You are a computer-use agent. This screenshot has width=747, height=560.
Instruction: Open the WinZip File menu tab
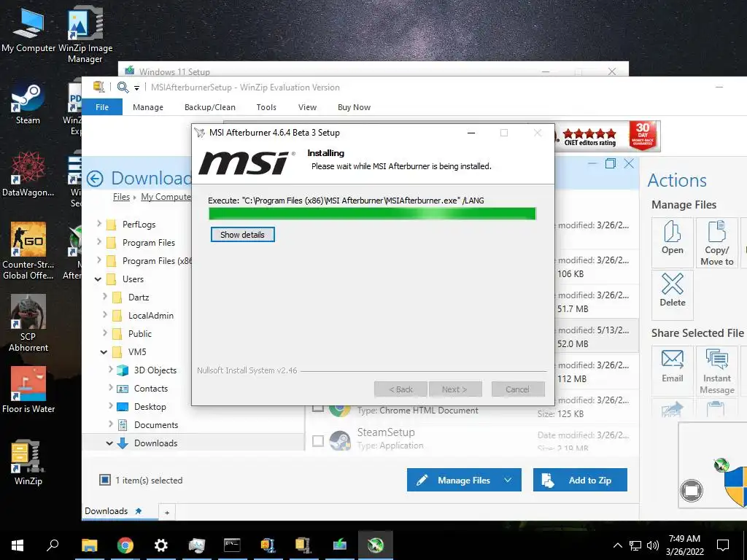[102, 107]
